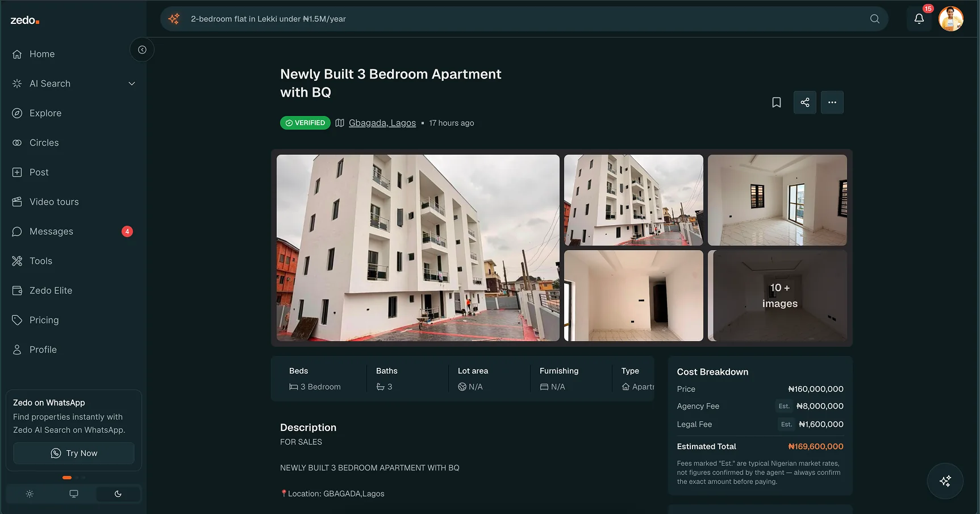Go to Explore
The image size is (980, 514).
click(x=45, y=113)
